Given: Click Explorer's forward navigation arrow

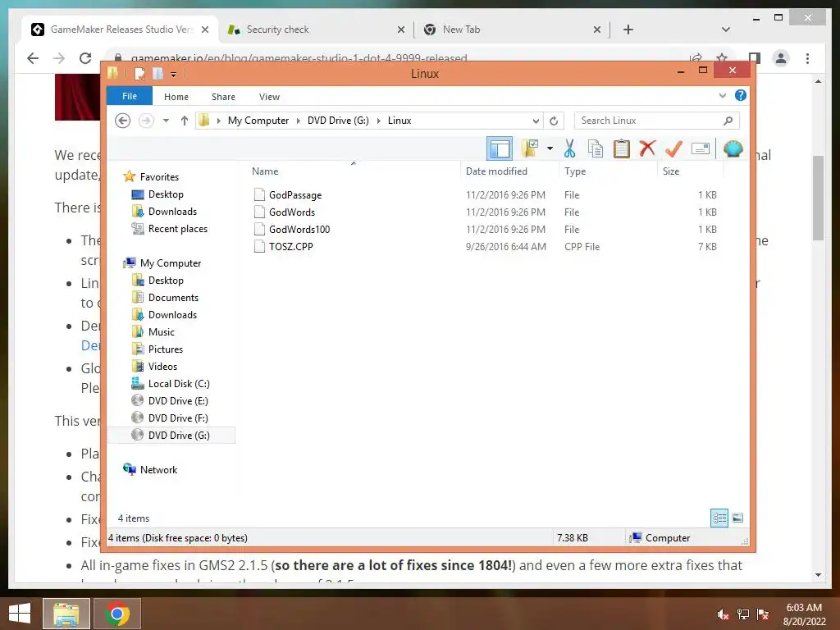Looking at the screenshot, I should point(146,121).
